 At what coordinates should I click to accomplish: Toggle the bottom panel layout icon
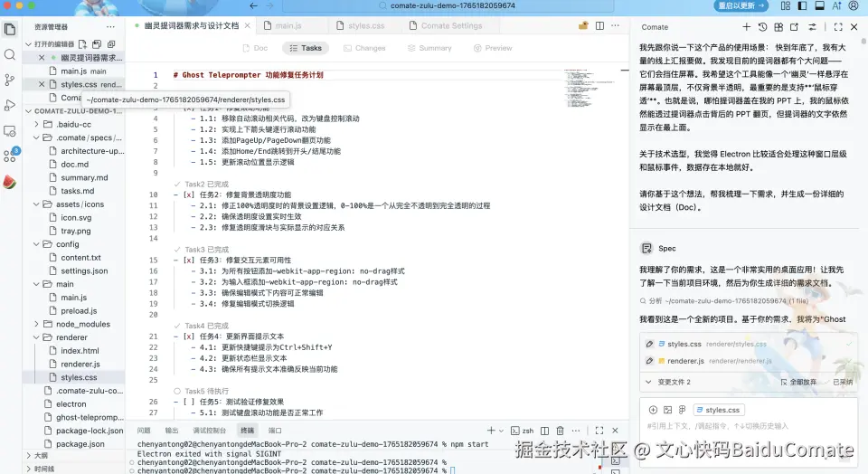(819, 5)
